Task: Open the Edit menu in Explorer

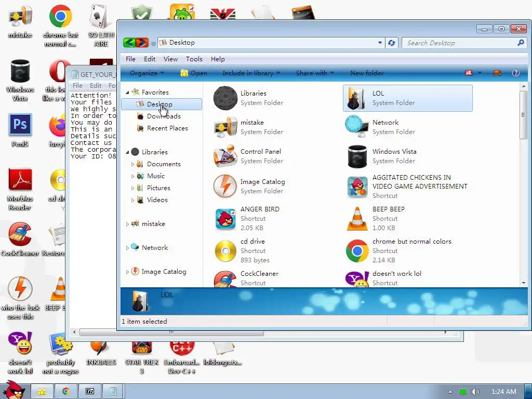Action: coord(150,59)
